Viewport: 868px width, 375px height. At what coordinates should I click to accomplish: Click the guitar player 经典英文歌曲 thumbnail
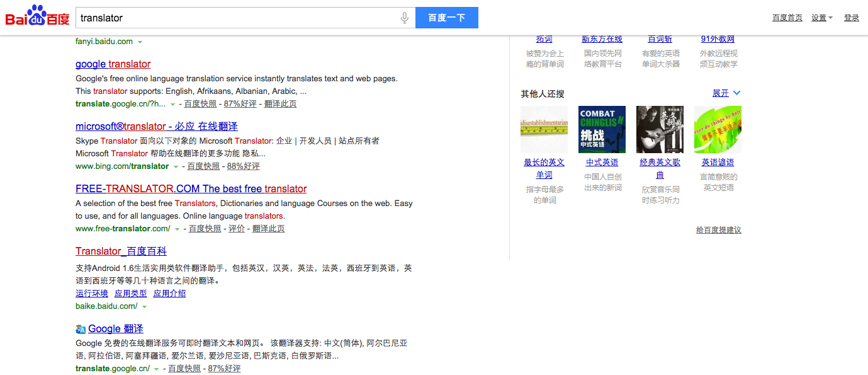[x=660, y=129]
